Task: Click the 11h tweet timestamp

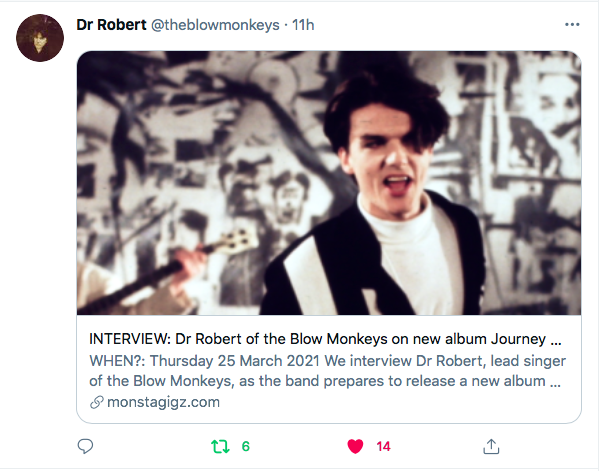Action: click(x=303, y=25)
